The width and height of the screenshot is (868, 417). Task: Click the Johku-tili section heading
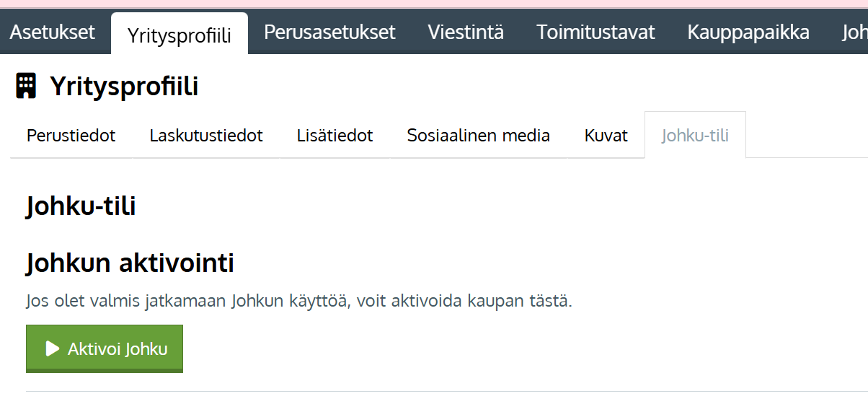point(81,206)
